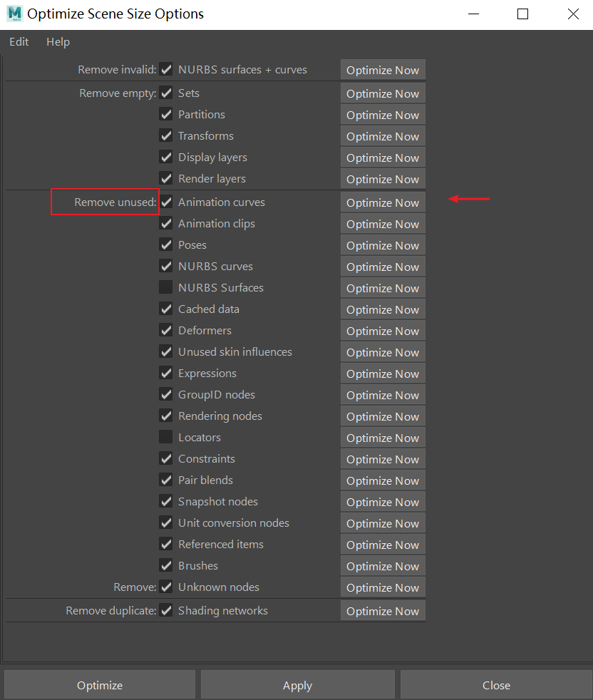
Task: Click the Cached data label text
Action: pyautogui.click(x=209, y=309)
